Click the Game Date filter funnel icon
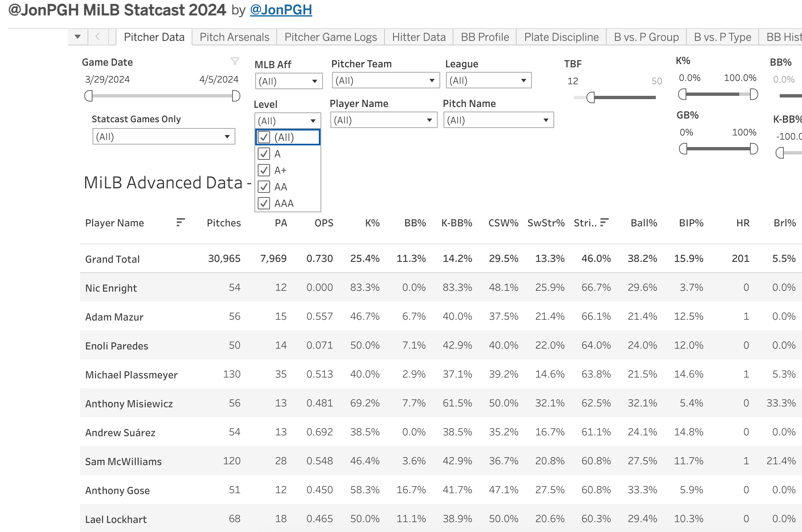 point(235,61)
